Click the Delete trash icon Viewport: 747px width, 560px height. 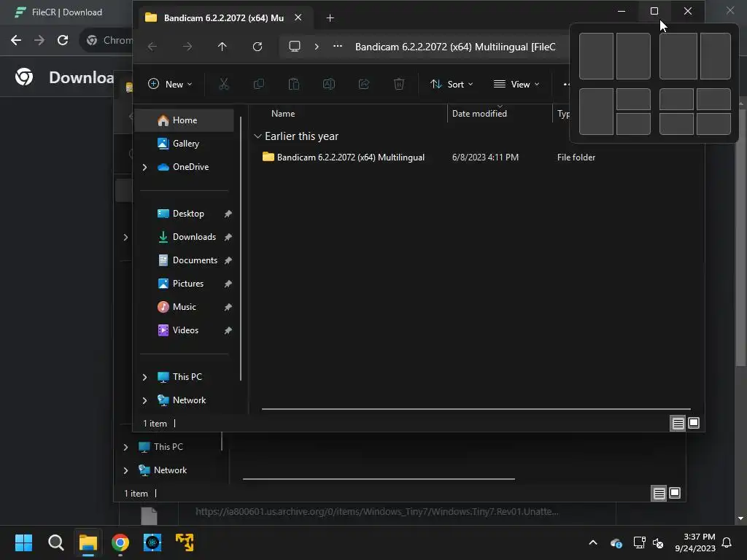click(x=399, y=85)
